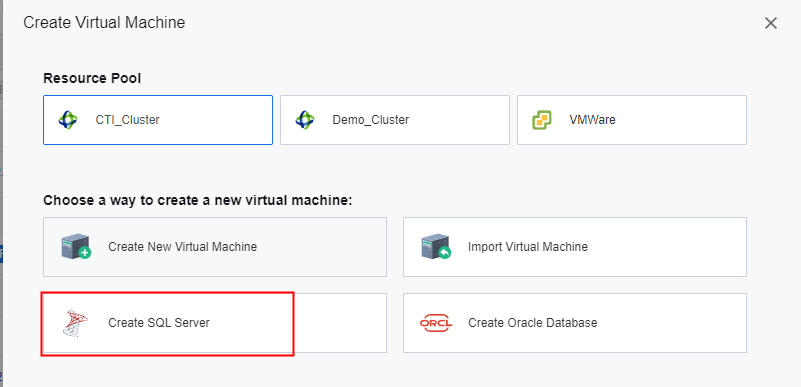This screenshot has width=801, height=387.
Task: Click the VMWare logo icon
Action: (x=542, y=120)
